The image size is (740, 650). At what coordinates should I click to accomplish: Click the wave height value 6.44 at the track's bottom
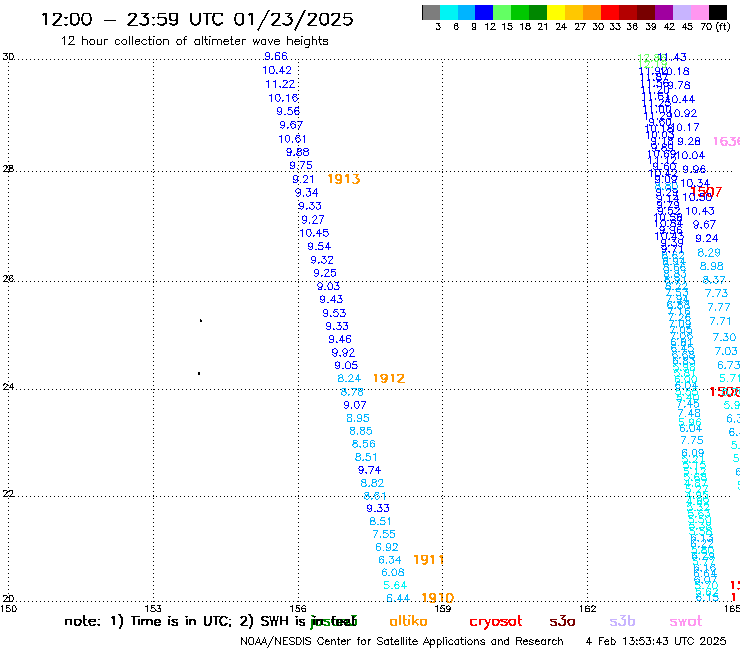(x=398, y=598)
